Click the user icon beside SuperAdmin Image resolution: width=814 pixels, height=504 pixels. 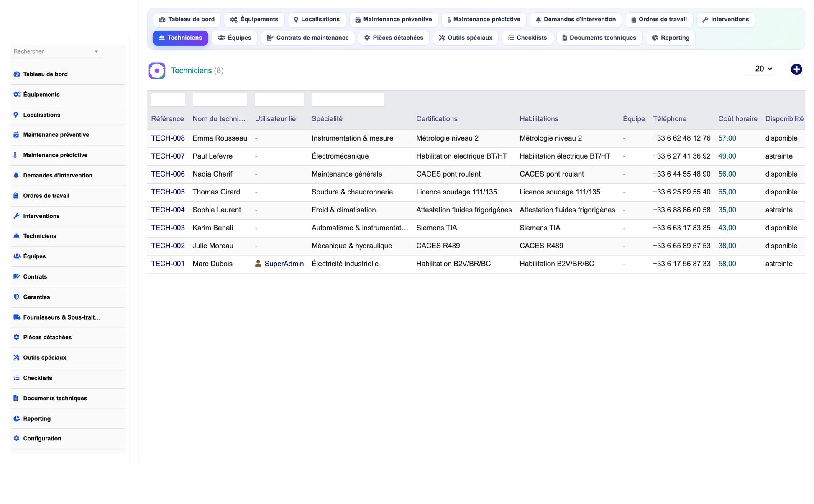point(258,264)
